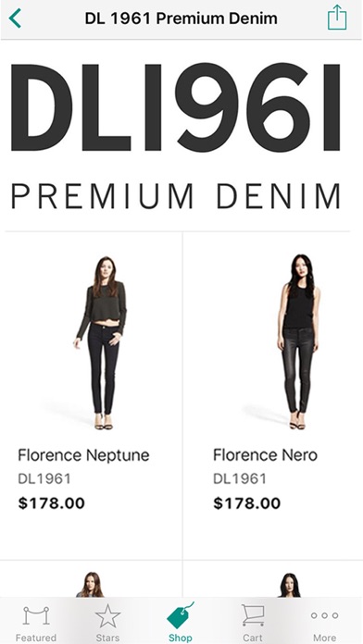Image resolution: width=363 pixels, height=644 pixels.
Task: Open Florence Nero model photo
Action: click(x=299, y=341)
